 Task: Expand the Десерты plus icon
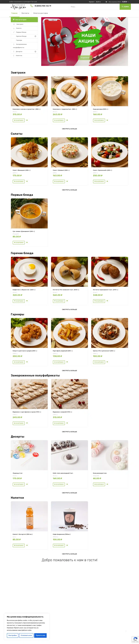click(x=35, y=51)
